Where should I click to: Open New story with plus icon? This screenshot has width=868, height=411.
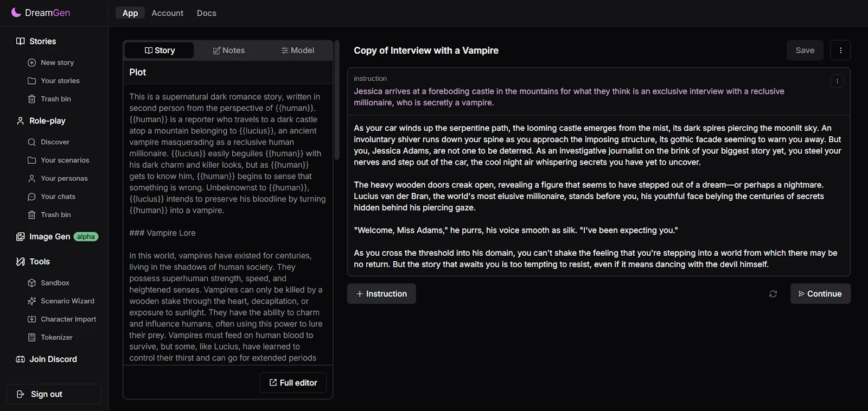coord(51,62)
